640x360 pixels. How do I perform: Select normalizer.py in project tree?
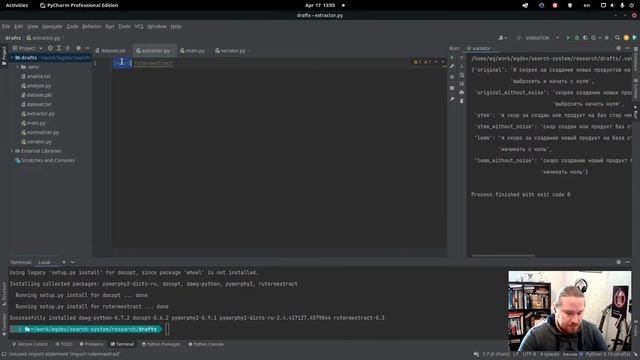(x=40, y=133)
